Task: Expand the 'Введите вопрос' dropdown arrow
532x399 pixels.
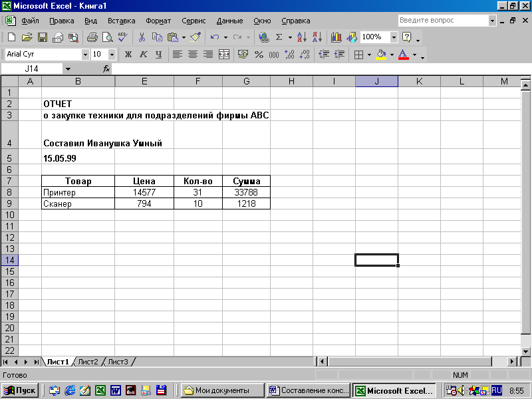Action: coord(492,21)
